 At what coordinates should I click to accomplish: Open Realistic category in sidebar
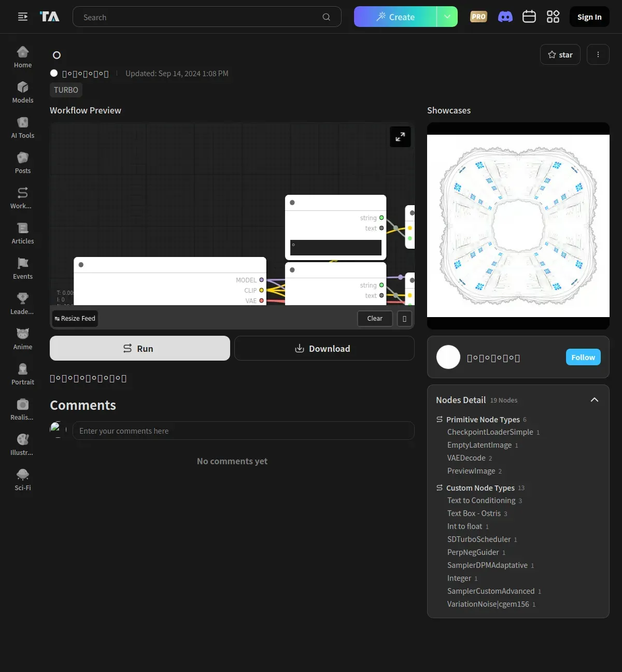(x=23, y=410)
